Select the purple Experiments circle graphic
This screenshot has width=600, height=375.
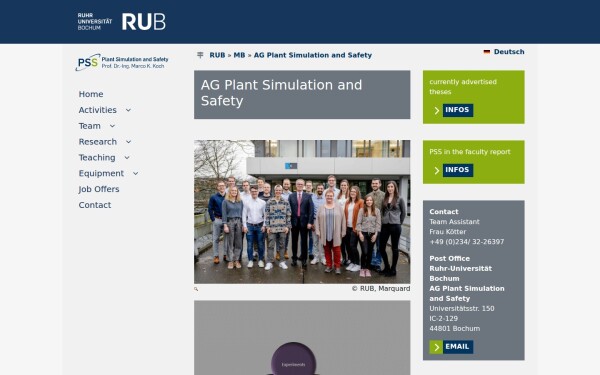point(293,360)
